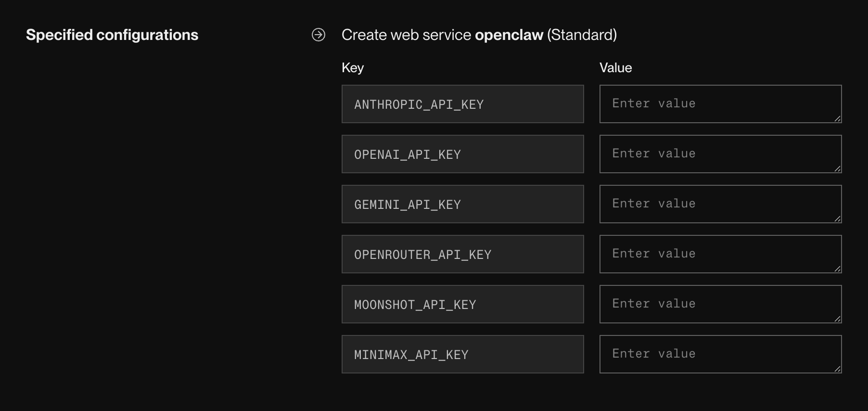Click the resize handle of OPENAI_API_KEY value box

coord(838,169)
